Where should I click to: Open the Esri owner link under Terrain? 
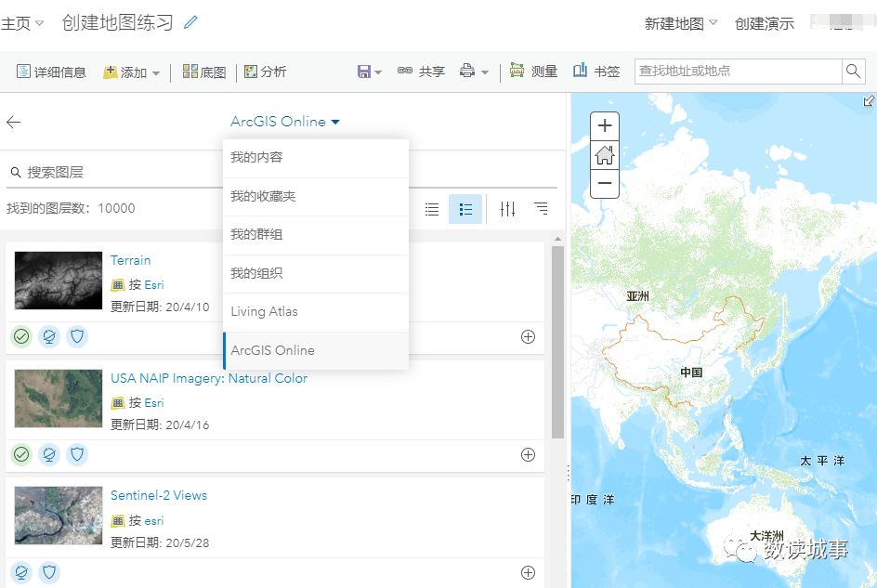154,285
